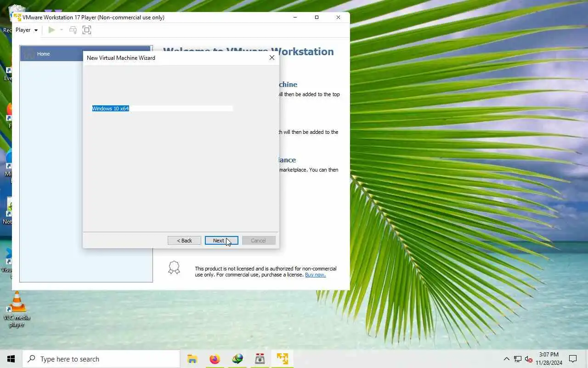Viewport: 588px width, 368px height.
Task: Open the notification action center icon
Action: click(573, 359)
